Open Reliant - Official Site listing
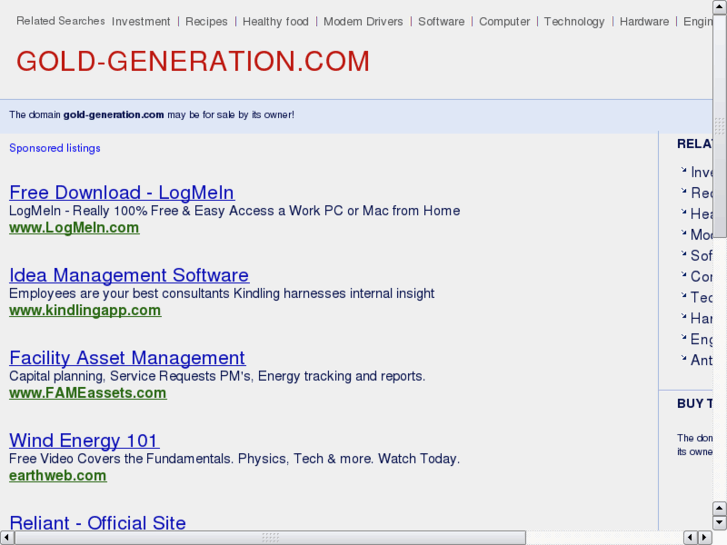Image resolution: width=727 pixels, height=545 pixels. 97,523
